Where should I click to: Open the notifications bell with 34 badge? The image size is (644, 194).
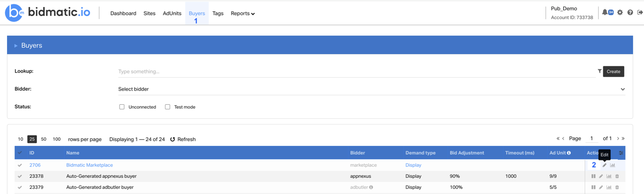[608, 12]
